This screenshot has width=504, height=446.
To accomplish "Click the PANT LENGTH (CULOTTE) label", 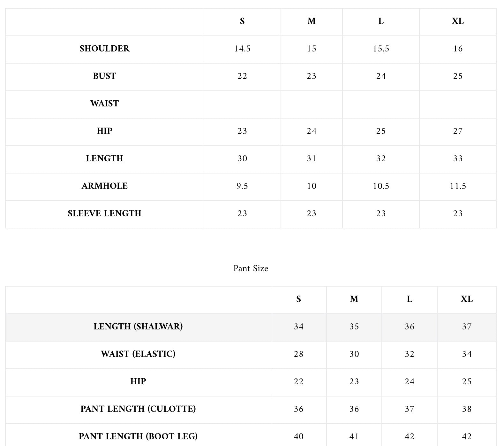I will [138, 409].
